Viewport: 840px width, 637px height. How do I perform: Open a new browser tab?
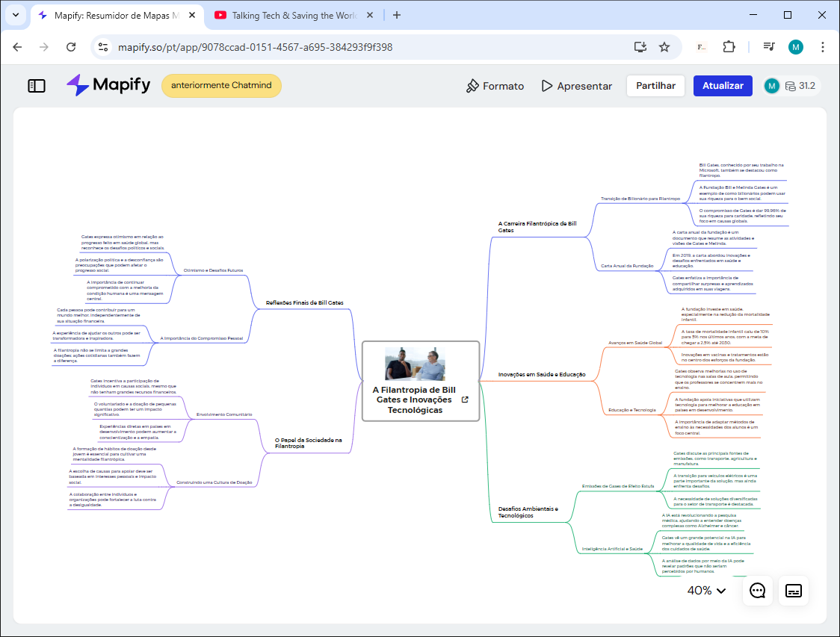pyautogui.click(x=396, y=15)
